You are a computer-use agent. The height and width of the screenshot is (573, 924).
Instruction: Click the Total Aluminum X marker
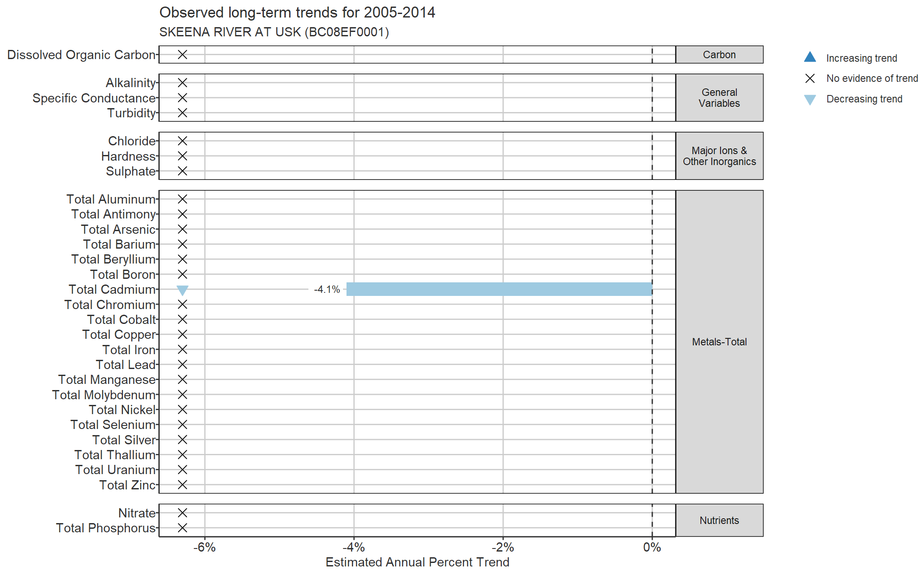182,199
